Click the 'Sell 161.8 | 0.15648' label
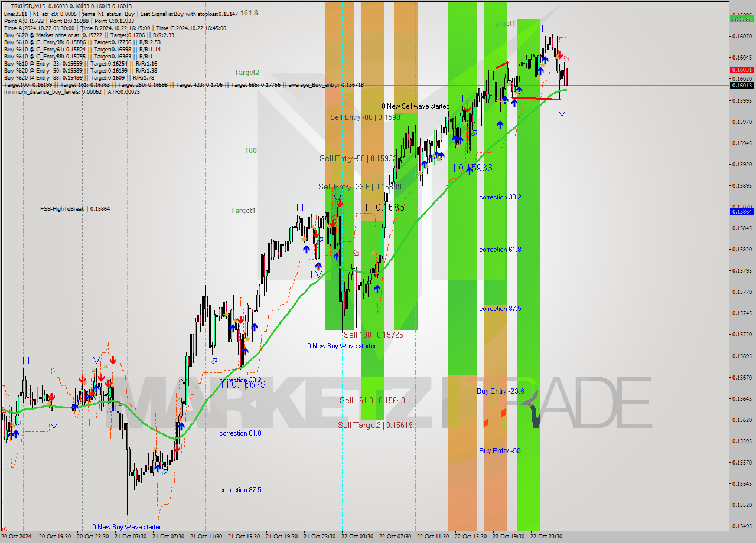The width and height of the screenshot is (756, 543). click(x=372, y=400)
